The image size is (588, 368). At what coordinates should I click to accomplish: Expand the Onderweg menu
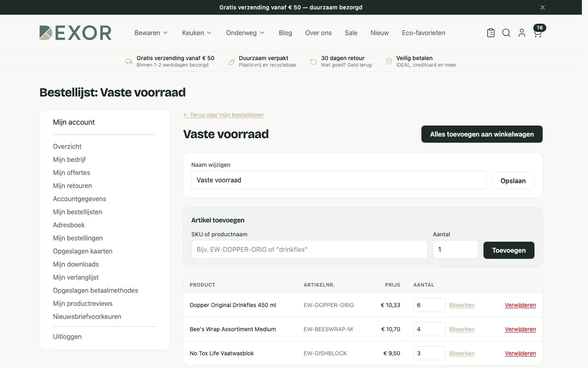pos(245,33)
